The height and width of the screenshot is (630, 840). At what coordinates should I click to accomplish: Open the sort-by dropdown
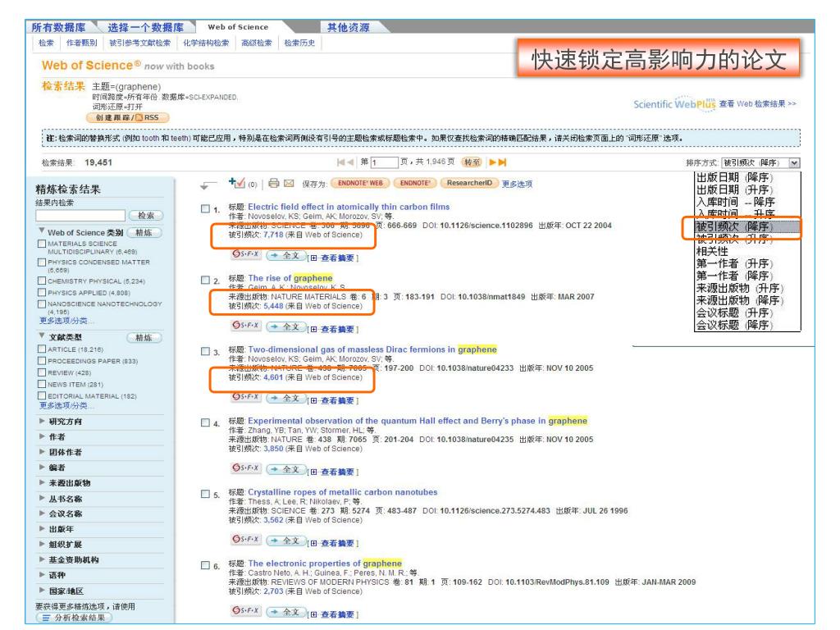click(760, 162)
